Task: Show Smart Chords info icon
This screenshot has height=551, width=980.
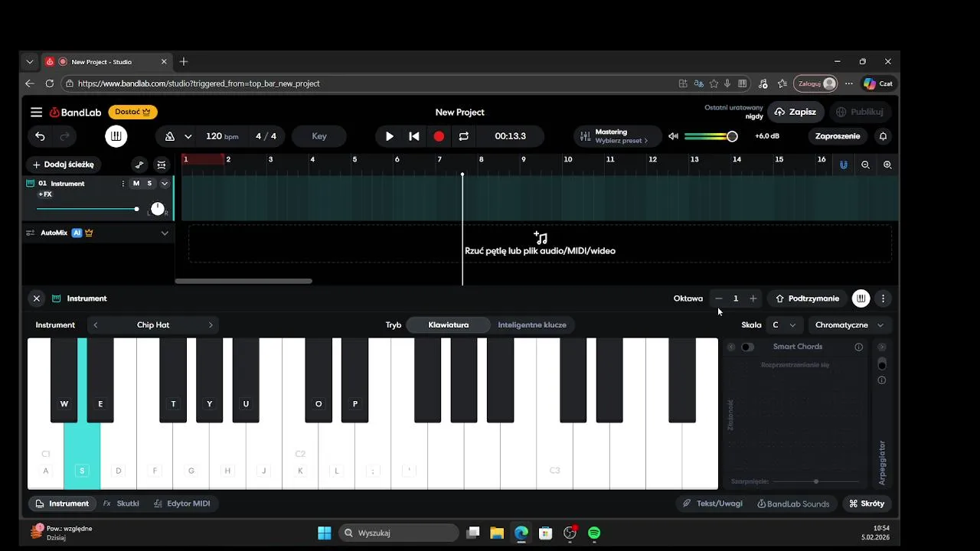Action: coord(859,347)
